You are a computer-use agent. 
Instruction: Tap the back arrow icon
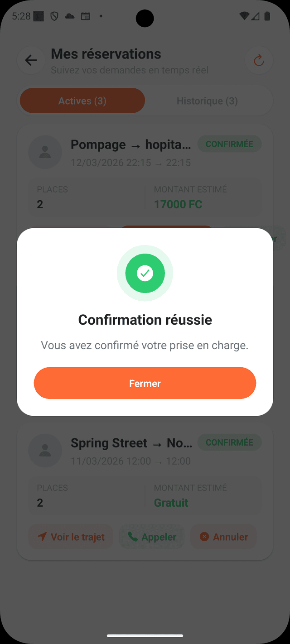click(x=31, y=60)
